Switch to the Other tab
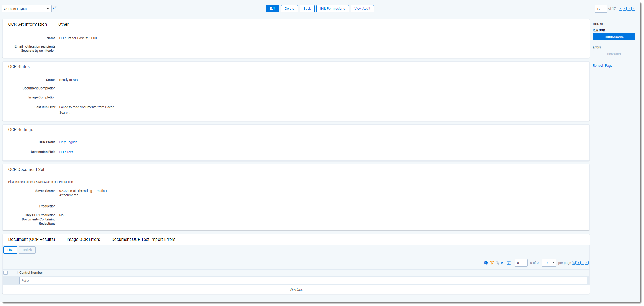644x306 pixels. click(63, 24)
